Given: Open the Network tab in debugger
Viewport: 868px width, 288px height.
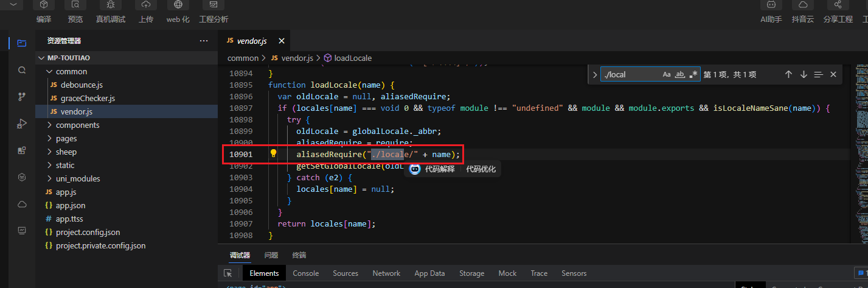Looking at the screenshot, I should (386, 273).
